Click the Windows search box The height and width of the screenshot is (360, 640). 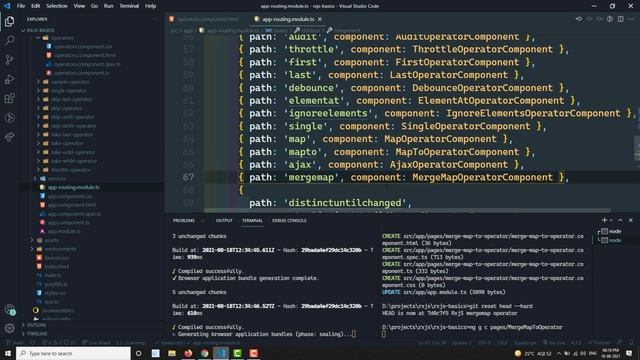[73, 353]
